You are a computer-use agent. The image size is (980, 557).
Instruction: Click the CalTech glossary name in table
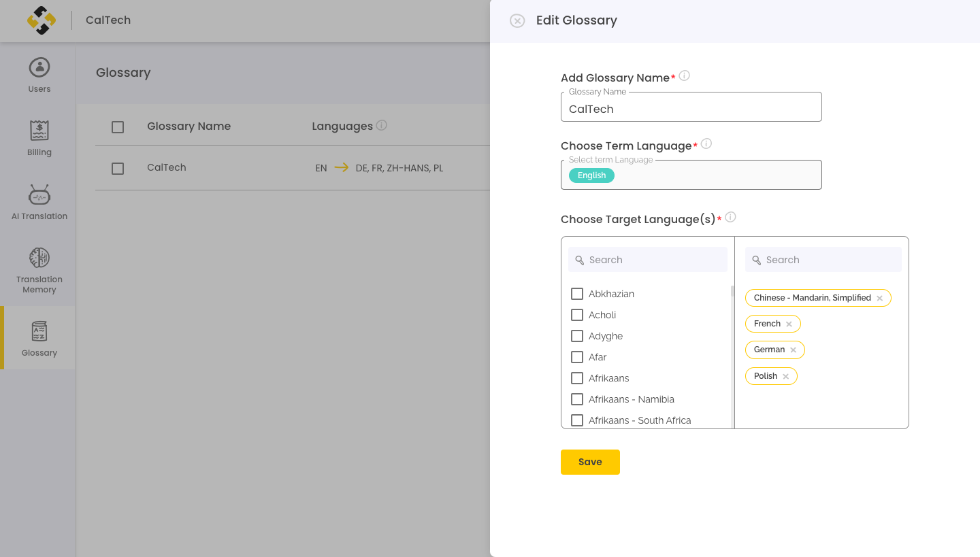coord(167,167)
